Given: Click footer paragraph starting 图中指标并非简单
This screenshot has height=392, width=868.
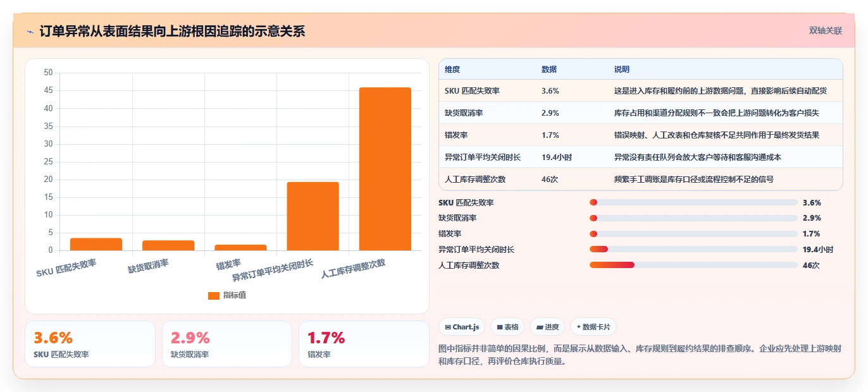Looking at the screenshot, I should pos(640,355).
